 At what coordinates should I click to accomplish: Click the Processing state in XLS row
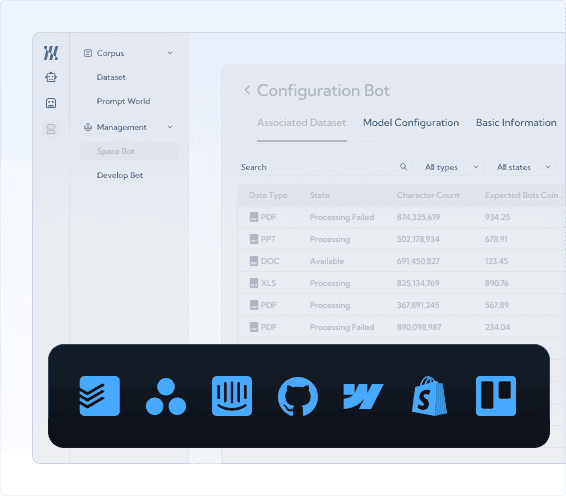[330, 283]
